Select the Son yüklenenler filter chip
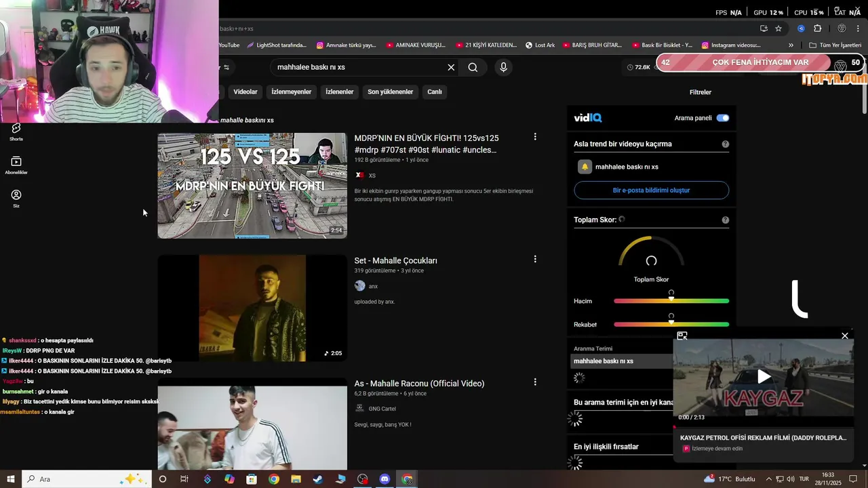Viewport: 868px width, 488px height. pyautogui.click(x=391, y=92)
